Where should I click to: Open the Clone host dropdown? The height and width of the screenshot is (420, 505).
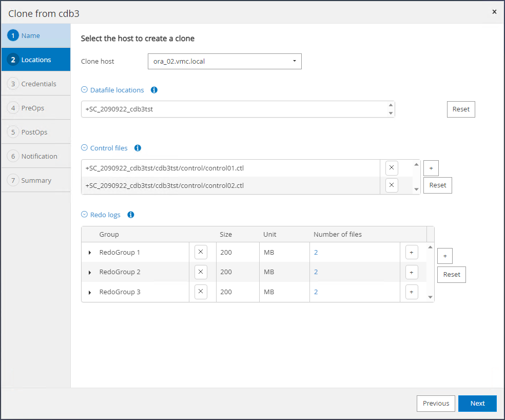coord(224,61)
